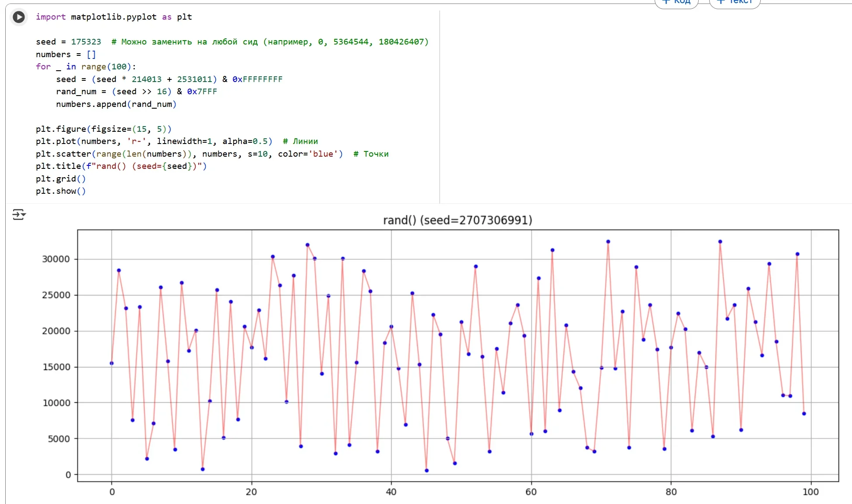Click the multiplier 214013 in code
Screen dimensions: 852x504
pos(147,79)
